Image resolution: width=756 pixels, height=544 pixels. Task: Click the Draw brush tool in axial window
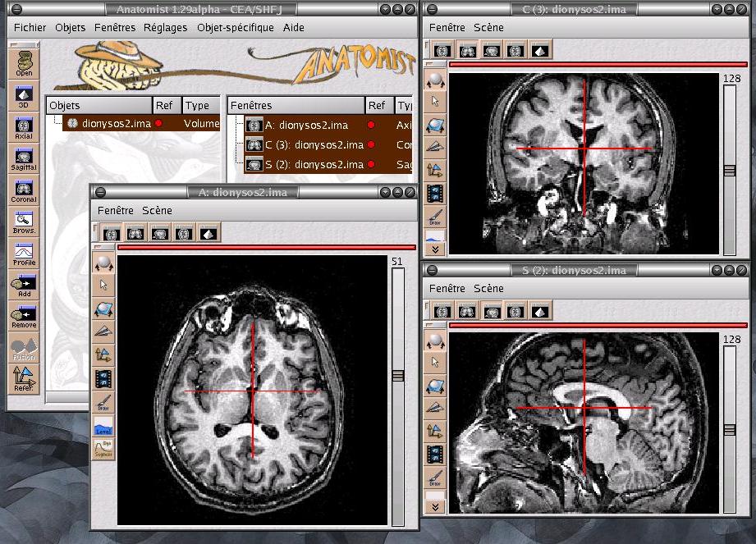[x=103, y=402]
